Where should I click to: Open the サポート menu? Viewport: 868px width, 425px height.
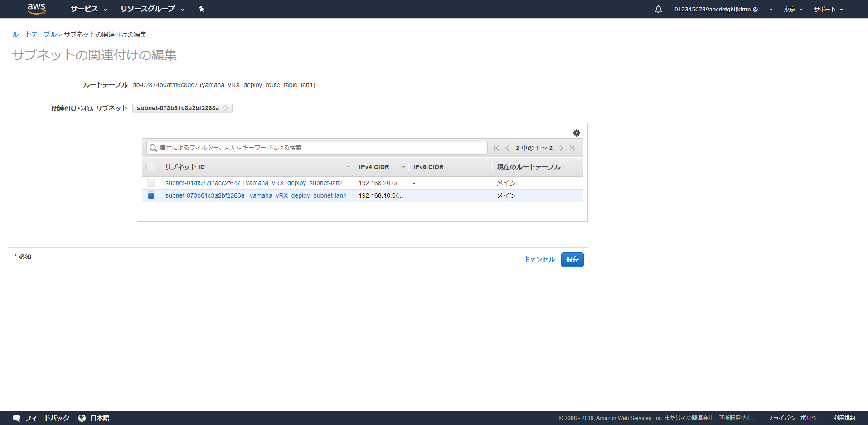coord(828,9)
